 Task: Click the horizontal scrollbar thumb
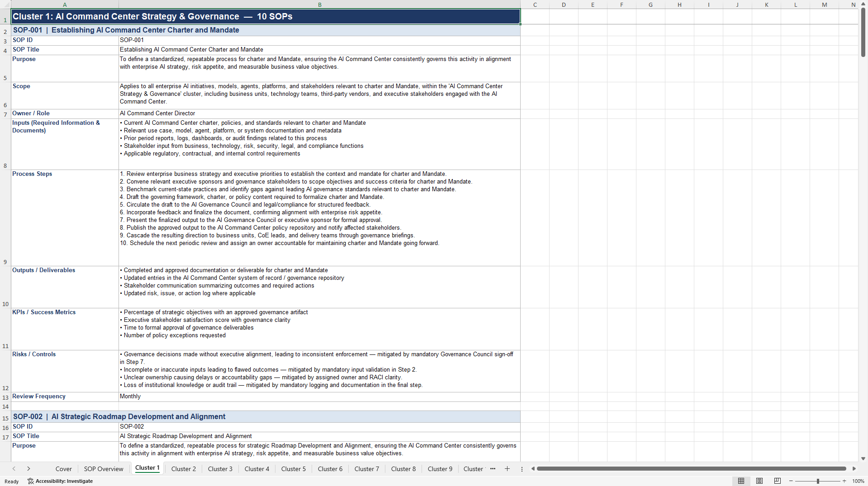coord(692,469)
